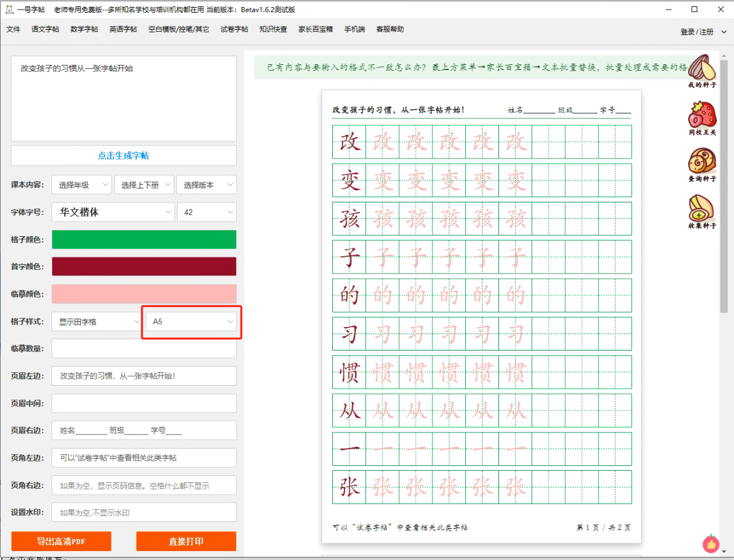Viewport: 734px width, 560px height.
Task: Pick the dark red 首字颜色 swatch
Action: coord(144,267)
